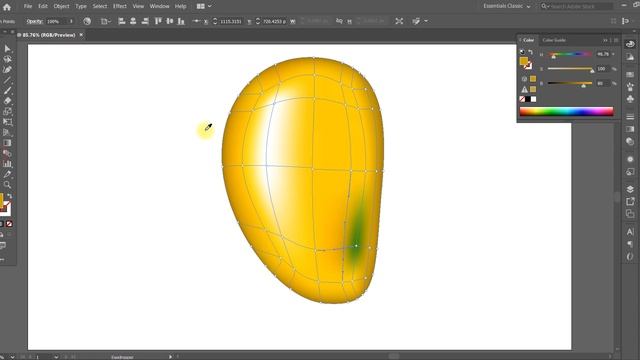Select the Line Segment tool
Viewport: 640px width, 360px height.
(x=7, y=80)
